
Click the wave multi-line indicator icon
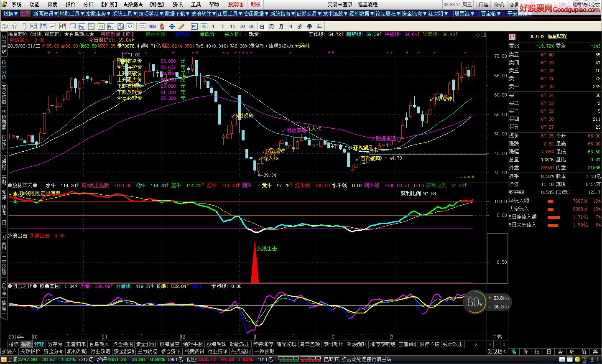pyautogui.click(x=143, y=26)
